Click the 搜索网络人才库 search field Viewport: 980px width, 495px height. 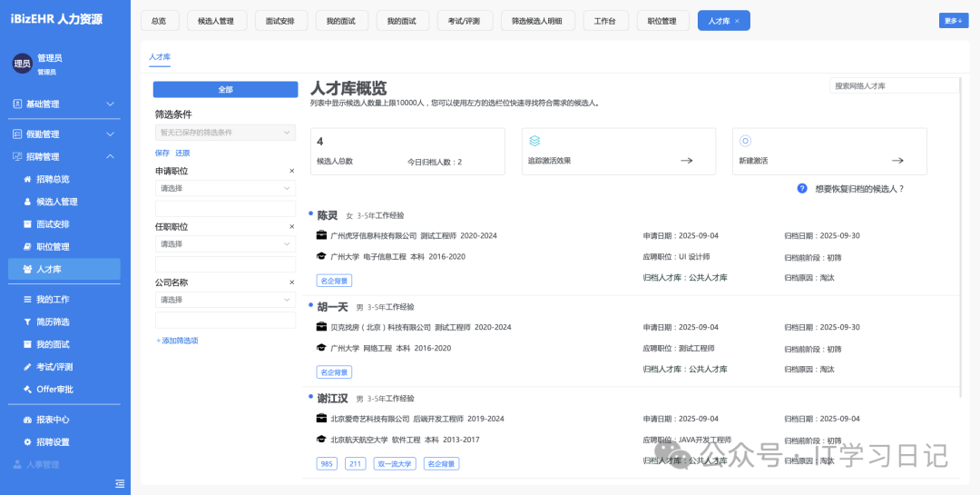tap(894, 85)
